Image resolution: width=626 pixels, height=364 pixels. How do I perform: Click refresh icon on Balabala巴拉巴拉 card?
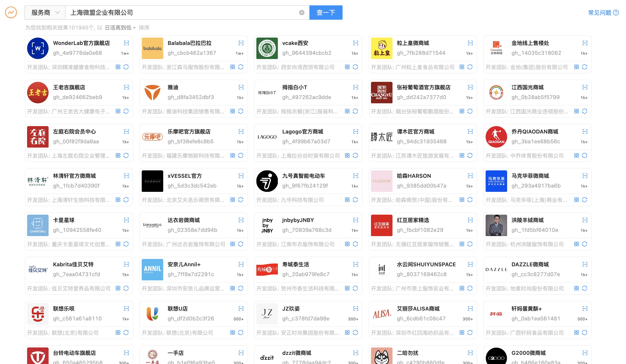[x=240, y=67]
